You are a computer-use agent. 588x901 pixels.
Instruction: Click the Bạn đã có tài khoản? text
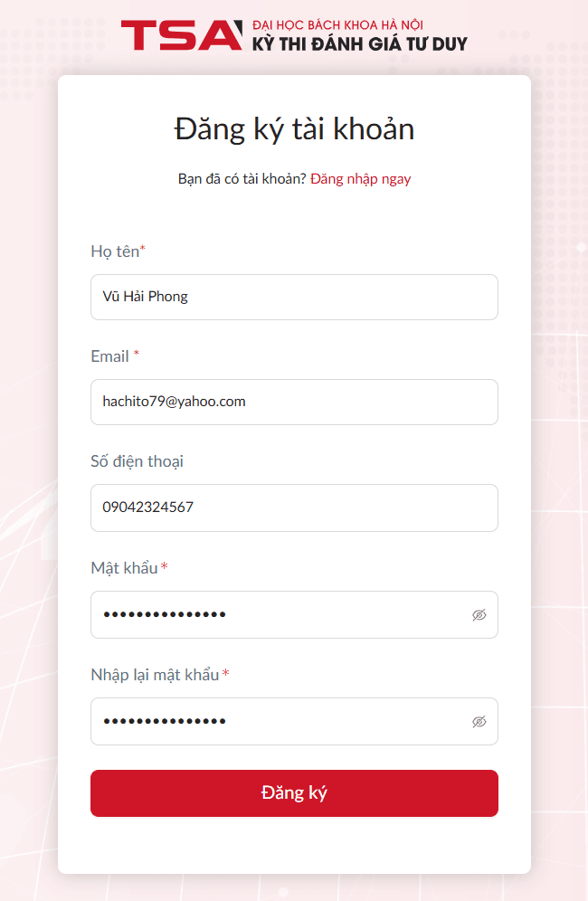[242, 179]
